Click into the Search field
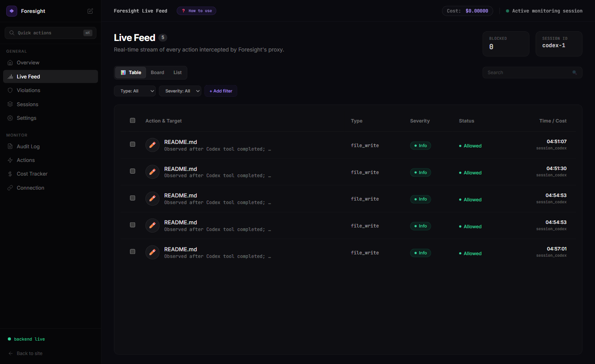This screenshot has width=595, height=364. pyautogui.click(x=532, y=73)
